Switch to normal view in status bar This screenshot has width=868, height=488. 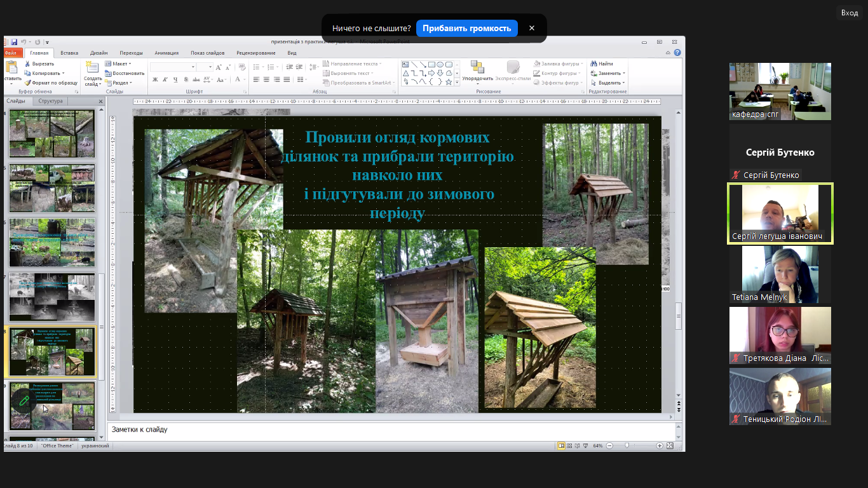tap(561, 446)
